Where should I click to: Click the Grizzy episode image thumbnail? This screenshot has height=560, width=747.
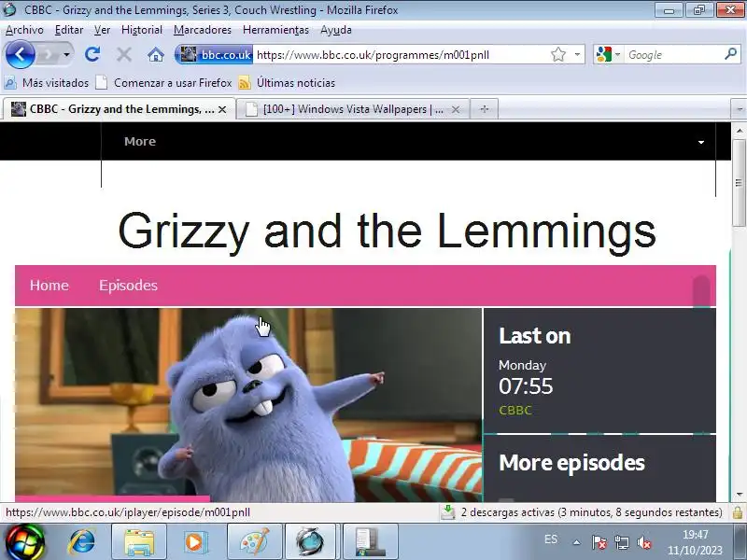click(248, 405)
